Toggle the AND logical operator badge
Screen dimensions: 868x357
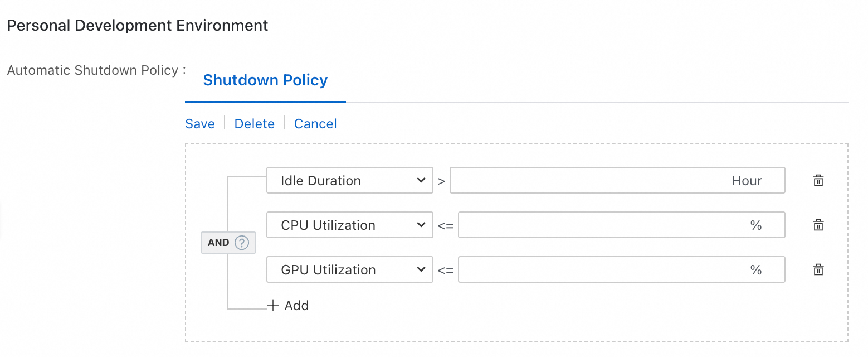[x=218, y=243]
